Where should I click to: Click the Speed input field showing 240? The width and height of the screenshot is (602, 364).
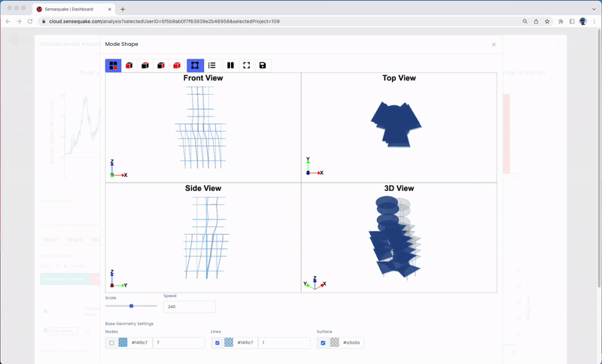tap(189, 307)
